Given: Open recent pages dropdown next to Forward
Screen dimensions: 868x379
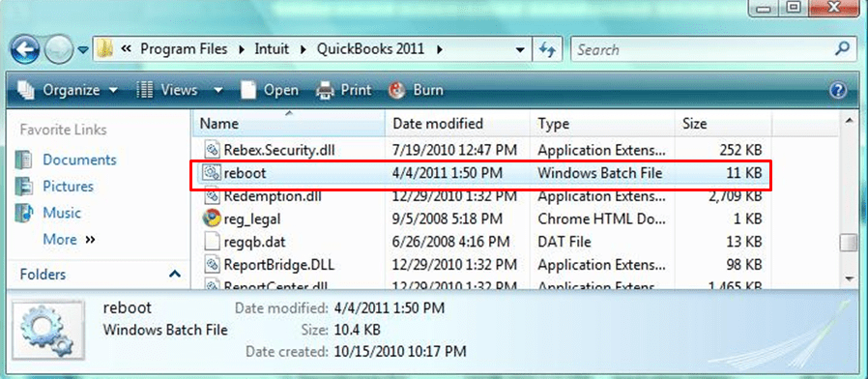Looking at the screenshot, I should [x=83, y=50].
